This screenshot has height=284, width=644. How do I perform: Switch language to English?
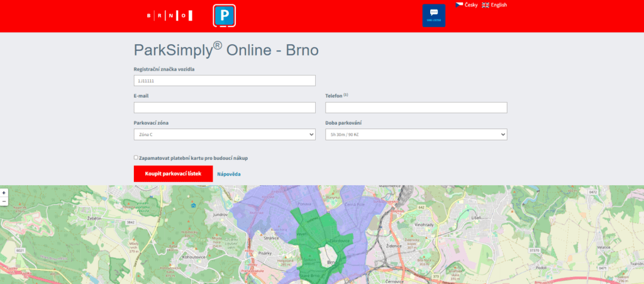point(499,5)
